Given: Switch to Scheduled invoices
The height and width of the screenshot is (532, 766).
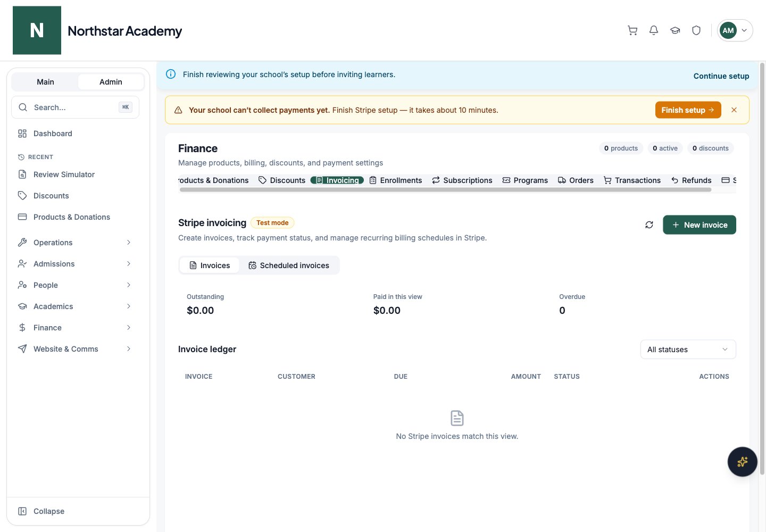Looking at the screenshot, I should [x=289, y=265].
